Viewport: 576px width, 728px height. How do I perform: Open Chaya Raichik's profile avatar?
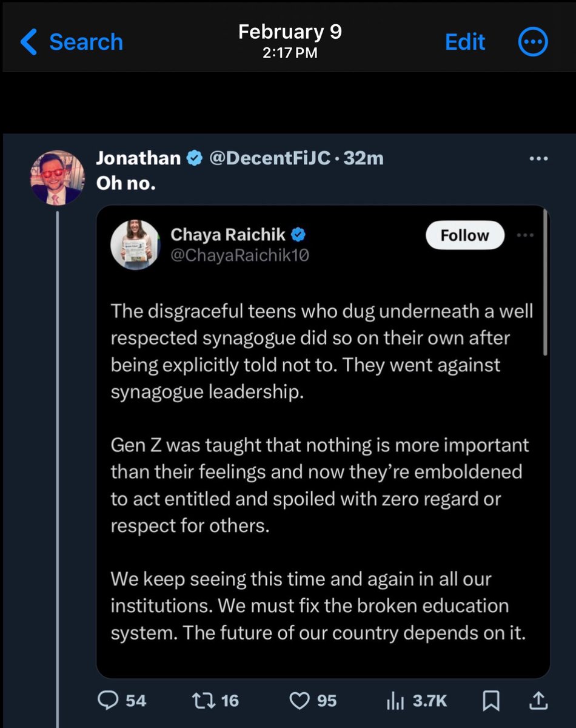pyautogui.click(x=135, y=244)
